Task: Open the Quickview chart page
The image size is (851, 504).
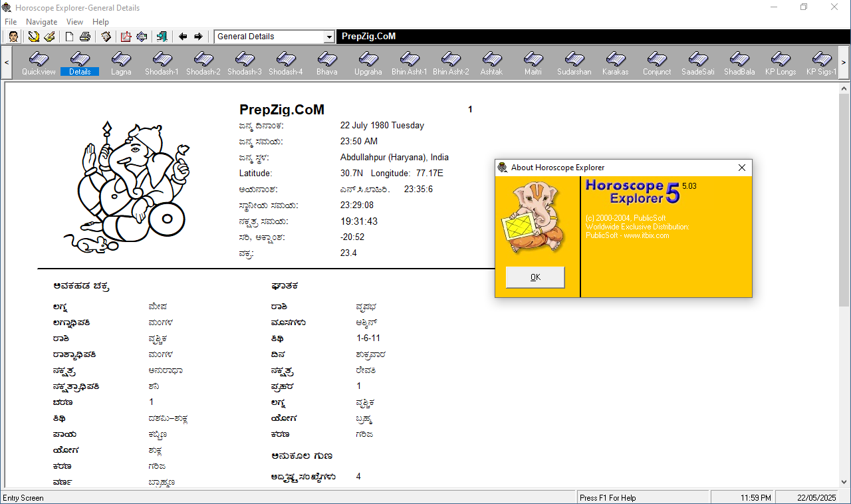Action: (39, 63)
